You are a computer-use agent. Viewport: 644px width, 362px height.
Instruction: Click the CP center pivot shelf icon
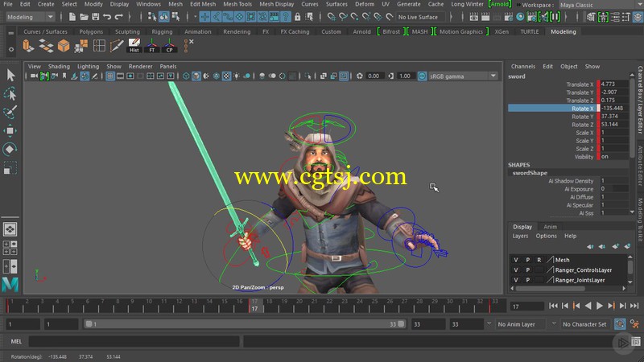tap(169, 46)
